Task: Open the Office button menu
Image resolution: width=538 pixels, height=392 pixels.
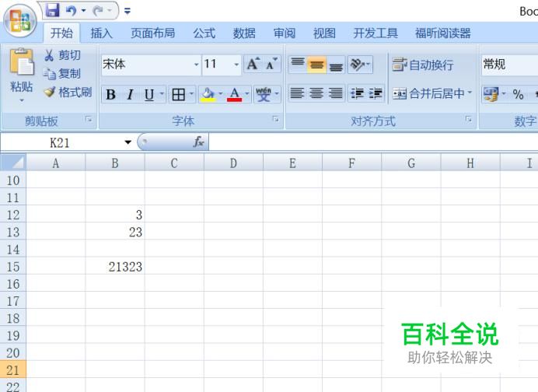Action: [20, 20]
